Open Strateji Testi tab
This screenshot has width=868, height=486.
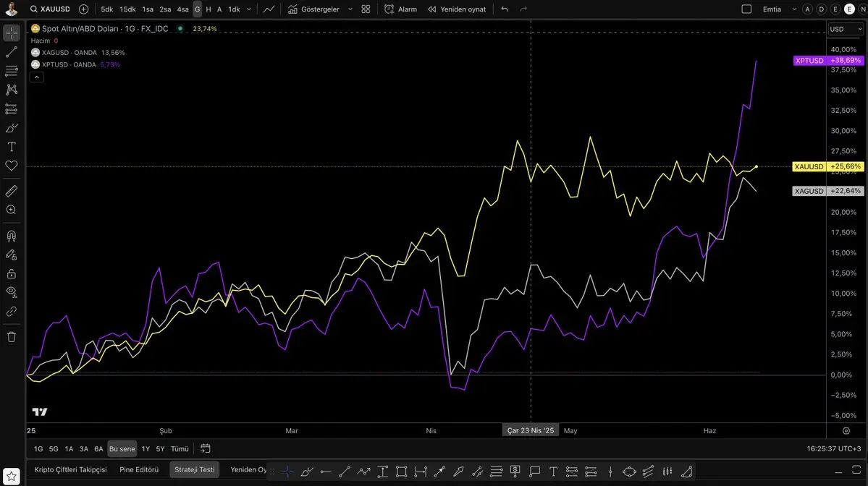coord(194,470)
